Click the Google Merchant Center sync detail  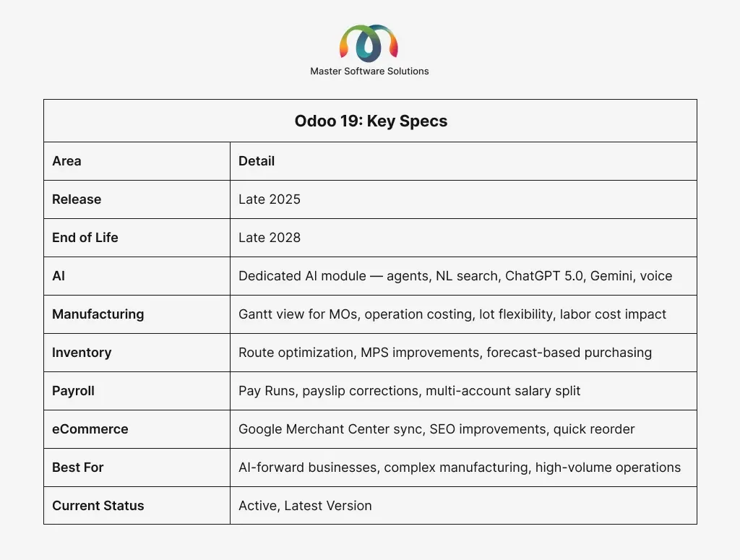pyautogui.click(x=436, y=429)
